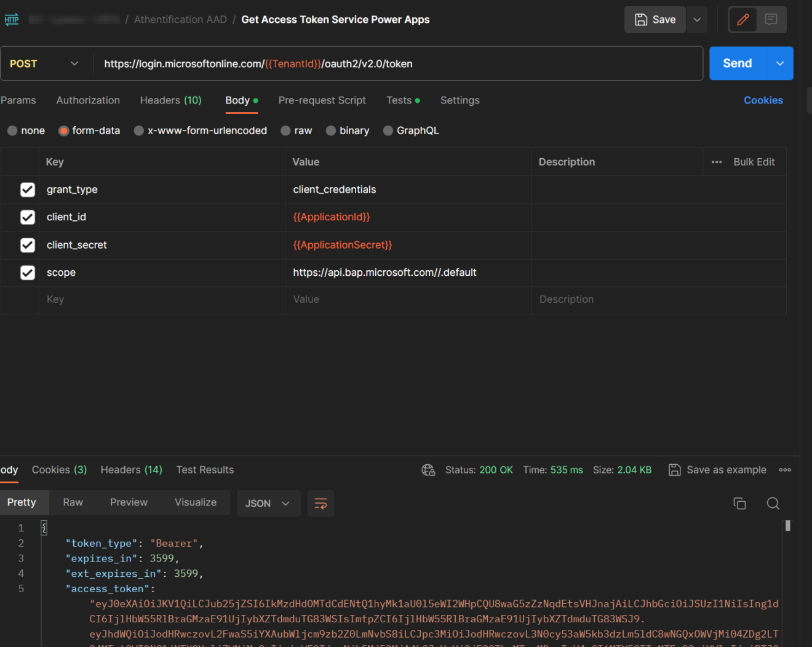Open the request edit pencil icon
Image resolution: width=812 pixels, height=647 pixels.
[742, 19]
